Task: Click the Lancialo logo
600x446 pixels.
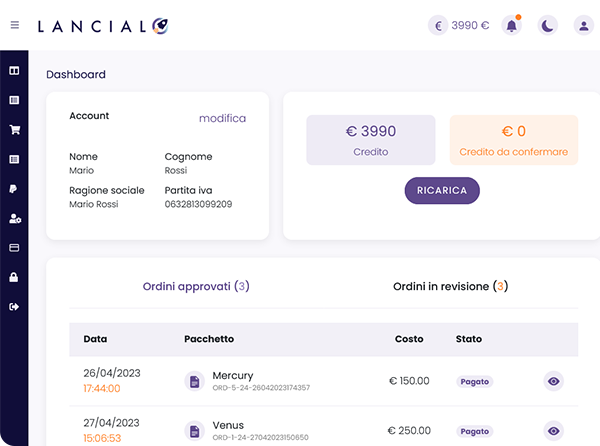Action: coord(102,25)
